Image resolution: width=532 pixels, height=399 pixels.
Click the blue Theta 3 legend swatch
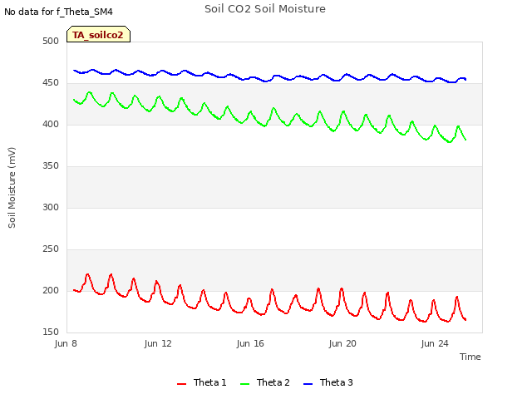308,384
